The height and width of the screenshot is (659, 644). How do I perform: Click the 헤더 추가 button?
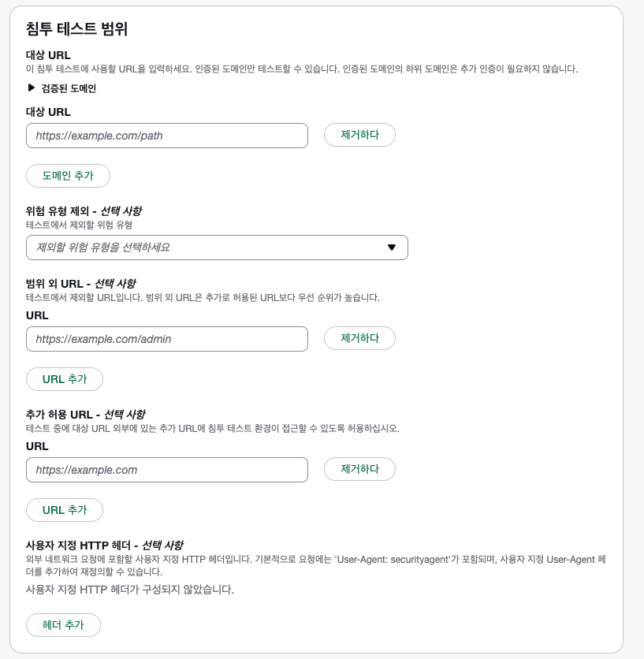tap(63, 625)
